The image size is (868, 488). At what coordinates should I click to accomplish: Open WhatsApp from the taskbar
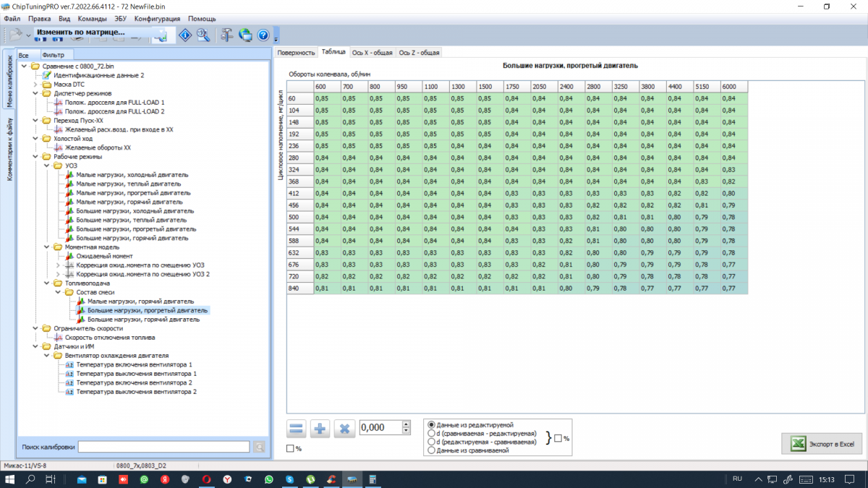click(270, 479)
